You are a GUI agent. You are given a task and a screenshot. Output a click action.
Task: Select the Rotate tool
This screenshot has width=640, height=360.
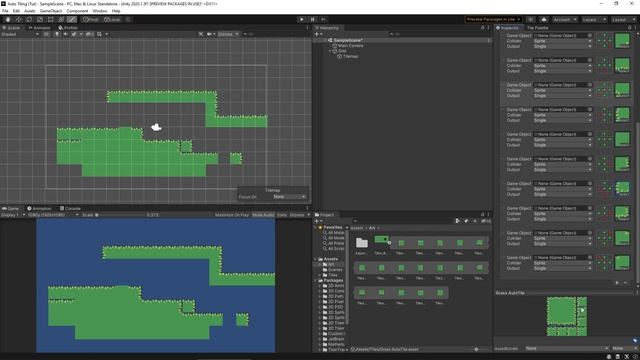point(29,19)
